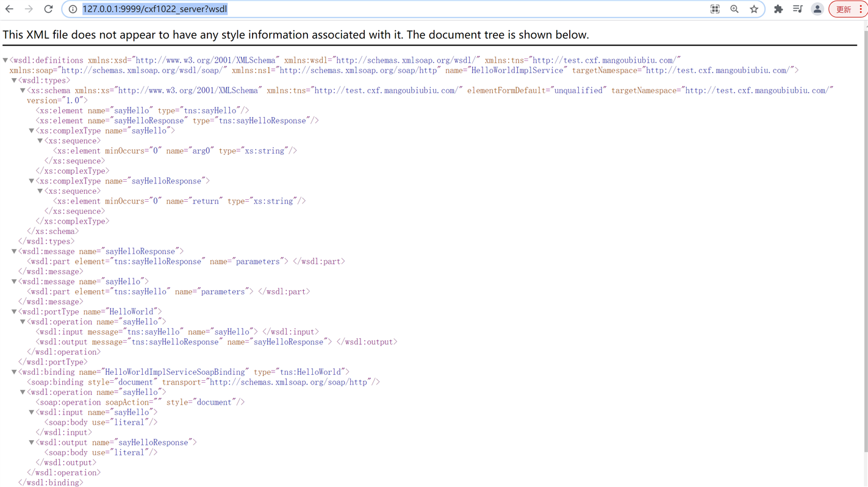Click the soap:binding style="document" line
Viewport: 868px width, 487px height.
(204, 382)
